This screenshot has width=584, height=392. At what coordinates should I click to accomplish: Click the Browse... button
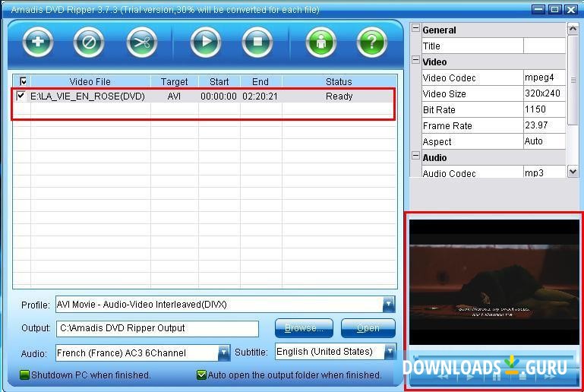[304, 328]
